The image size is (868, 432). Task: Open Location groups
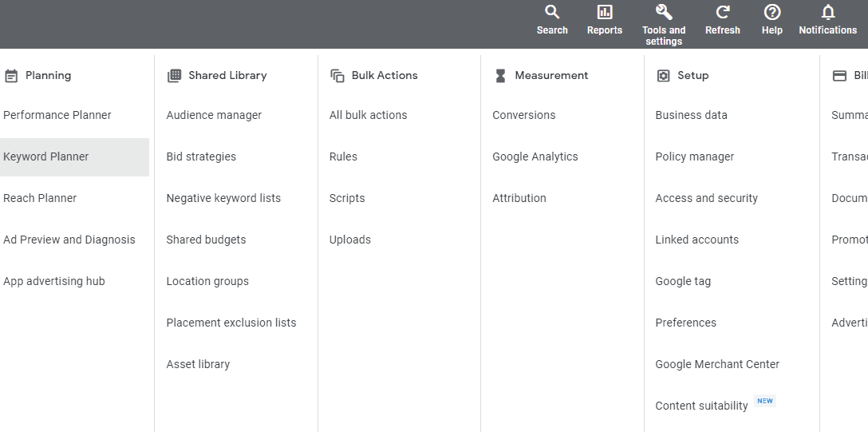[x=207, y=281]
